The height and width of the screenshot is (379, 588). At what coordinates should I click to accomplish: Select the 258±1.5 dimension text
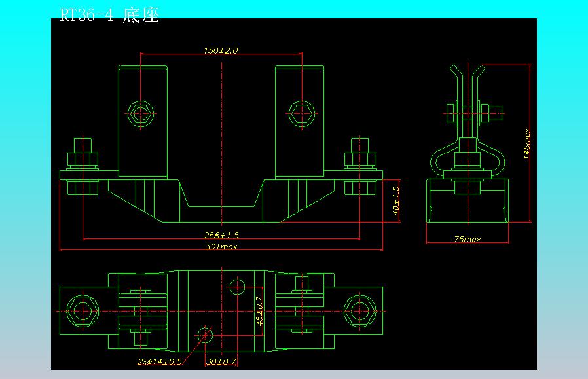pyautogui.click(x=221, y=235)
